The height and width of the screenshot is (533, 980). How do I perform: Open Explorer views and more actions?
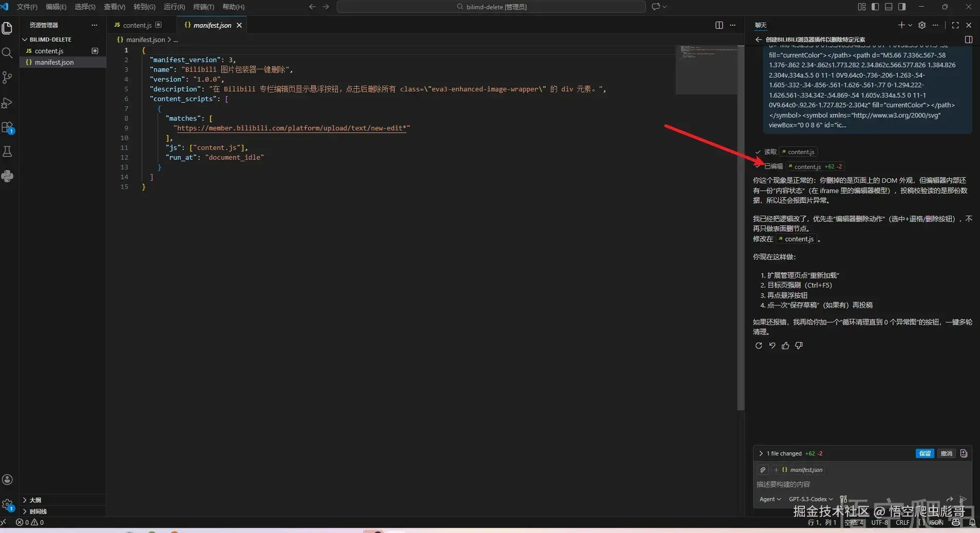tap(94, 25)
